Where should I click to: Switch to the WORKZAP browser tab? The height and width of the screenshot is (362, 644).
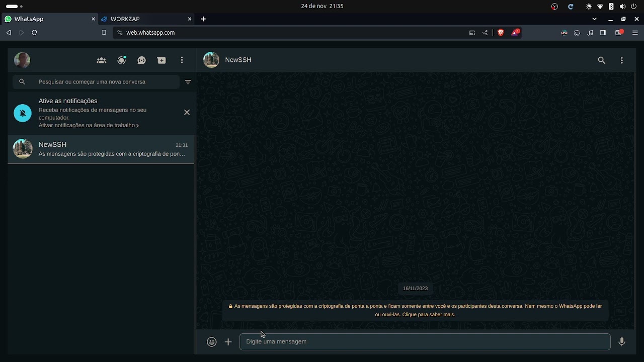coord(146,19)
